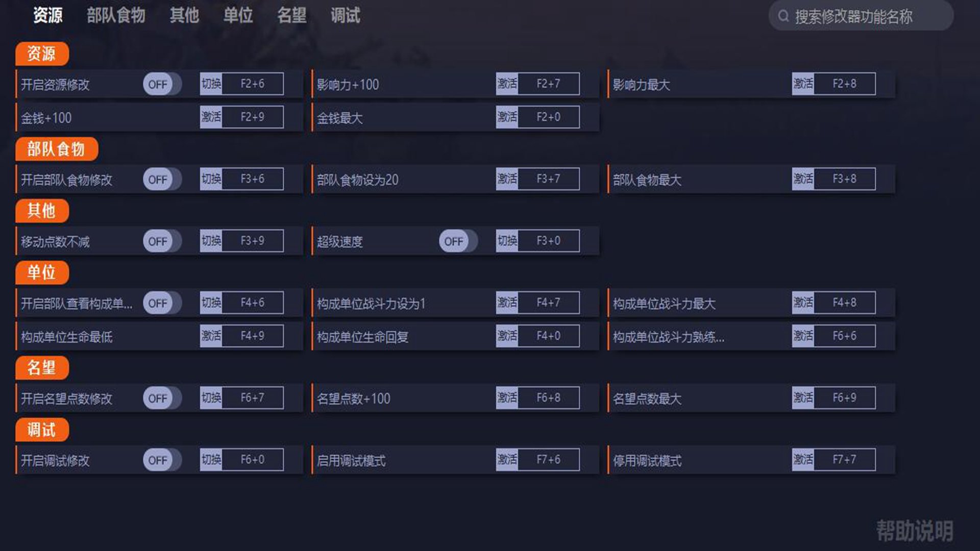980x551 pixels.
Task: Turn on 移动点数不减 switch
Action: (x=162, y=241)
